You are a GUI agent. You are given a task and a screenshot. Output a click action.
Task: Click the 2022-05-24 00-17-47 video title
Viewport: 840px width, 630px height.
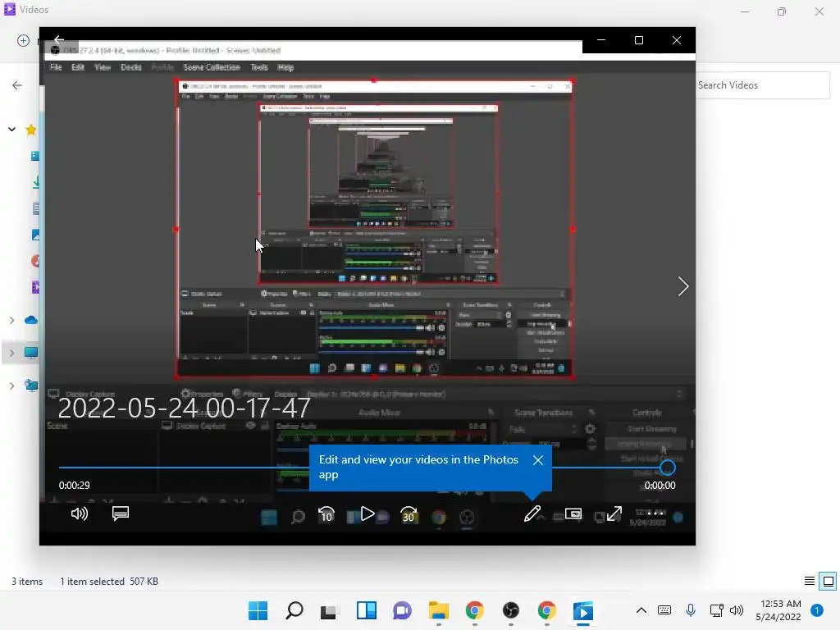coord(184,409)
